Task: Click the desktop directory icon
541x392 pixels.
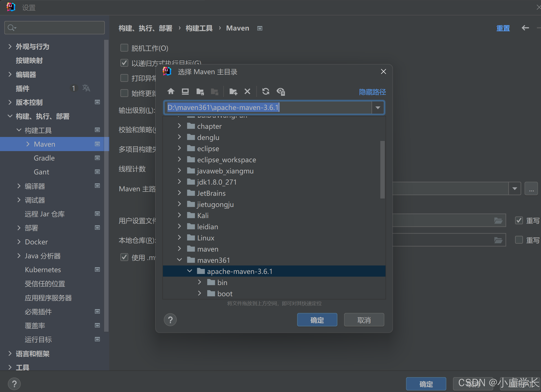Action: click(x=185, y=92)
